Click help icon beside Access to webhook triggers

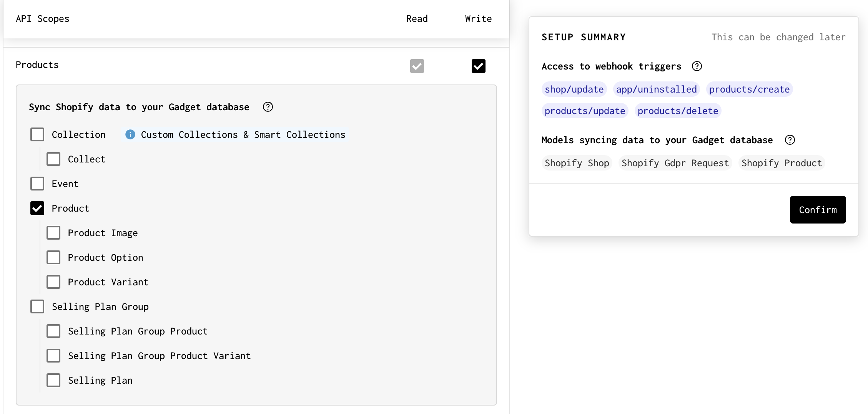coord(697,66)
